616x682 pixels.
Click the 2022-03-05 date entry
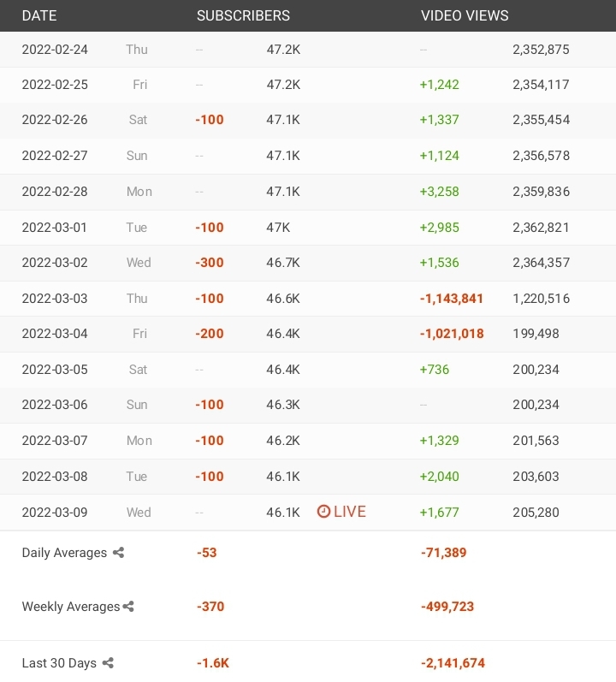[x=55, y=370]
